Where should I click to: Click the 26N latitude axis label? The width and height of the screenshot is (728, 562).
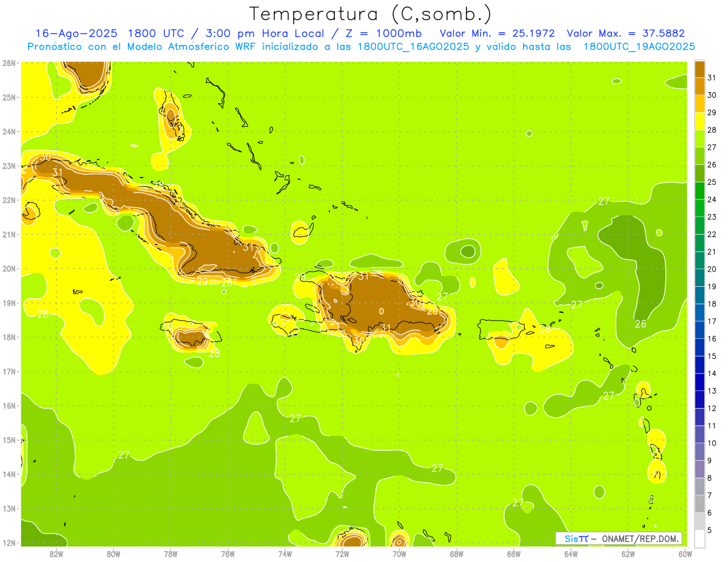[9, 63]
